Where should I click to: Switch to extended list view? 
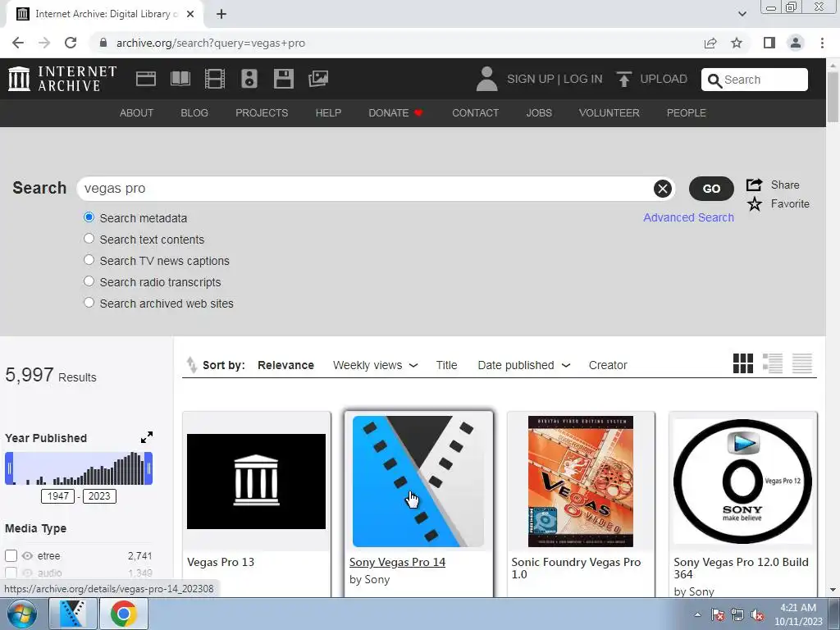coord(773,363)
